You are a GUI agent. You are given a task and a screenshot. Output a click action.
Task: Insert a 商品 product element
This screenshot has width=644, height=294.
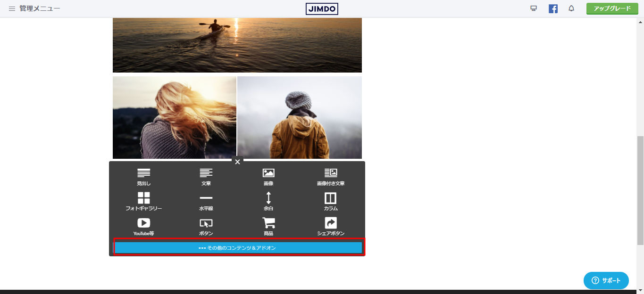[x=268, y=226]
